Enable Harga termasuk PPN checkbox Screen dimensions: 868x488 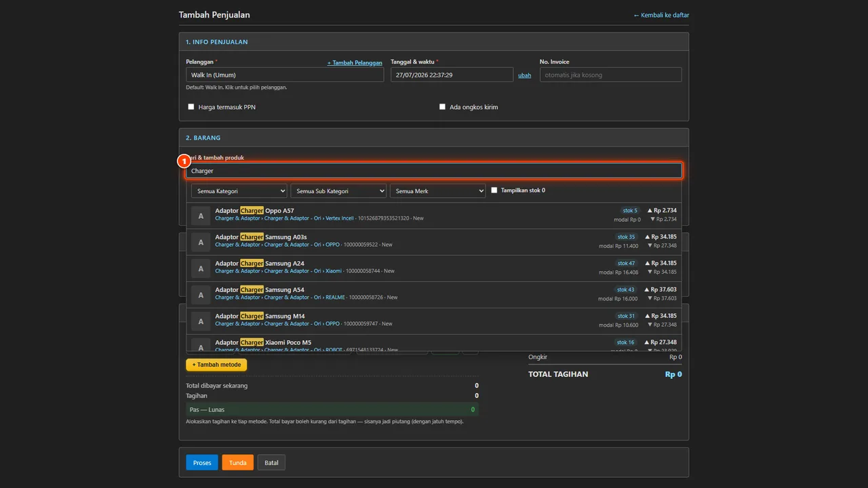pos(191,106)
